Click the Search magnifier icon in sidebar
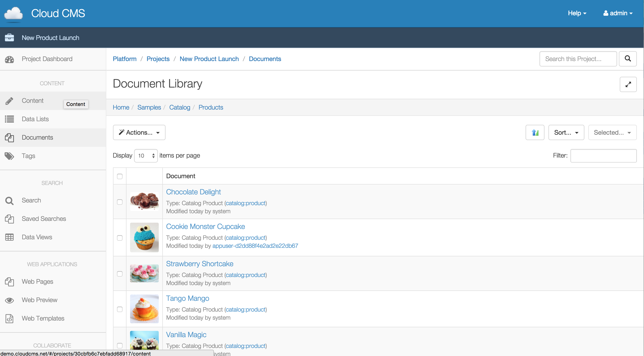 [9, 201]
